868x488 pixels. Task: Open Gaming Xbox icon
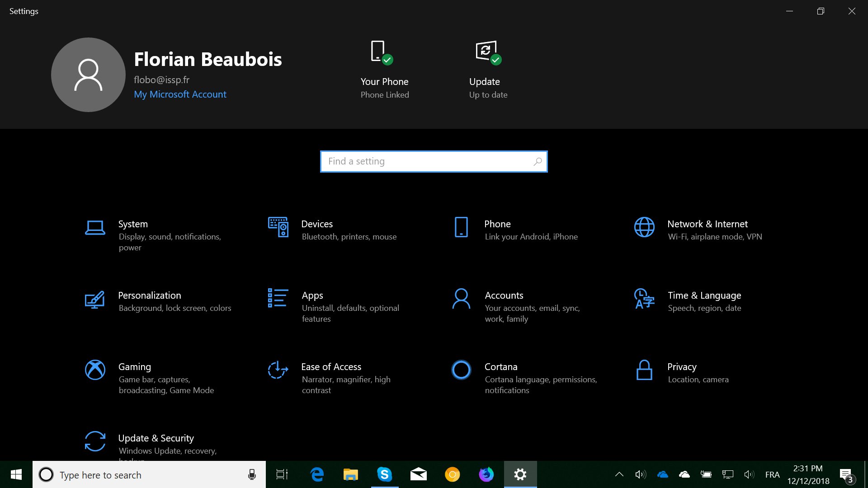95,370
